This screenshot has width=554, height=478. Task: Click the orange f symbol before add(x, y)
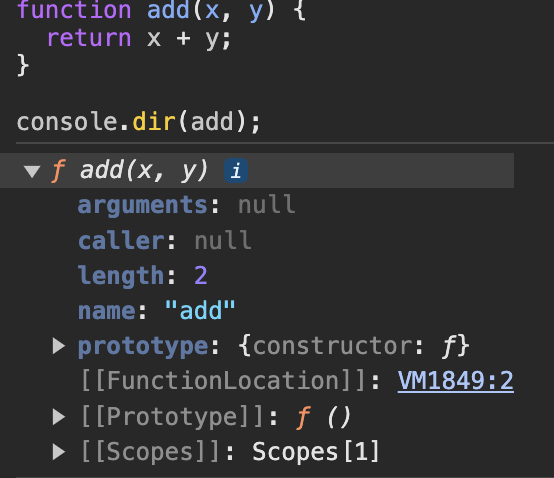tap(58, 171)
